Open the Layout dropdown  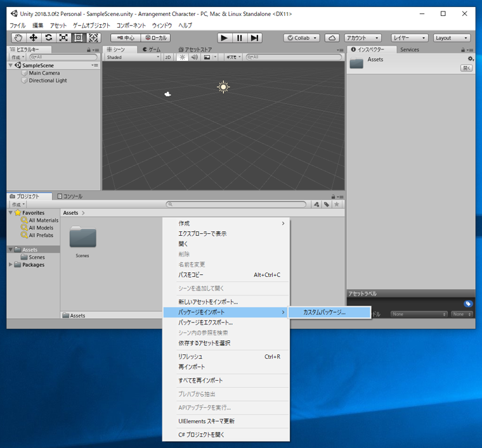point(452,38)
